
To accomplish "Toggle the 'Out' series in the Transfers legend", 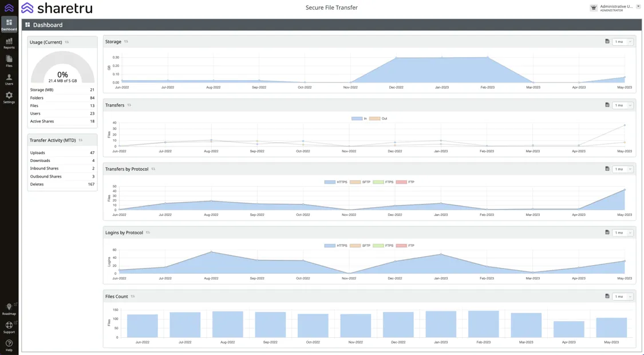I will click(x=378, y=119).
